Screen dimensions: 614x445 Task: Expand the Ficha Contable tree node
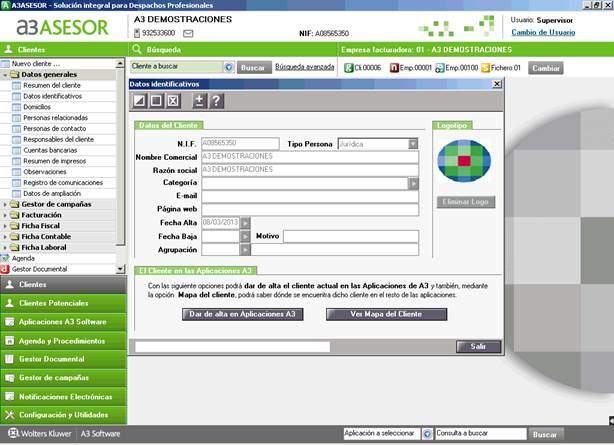tap(5, 237)
